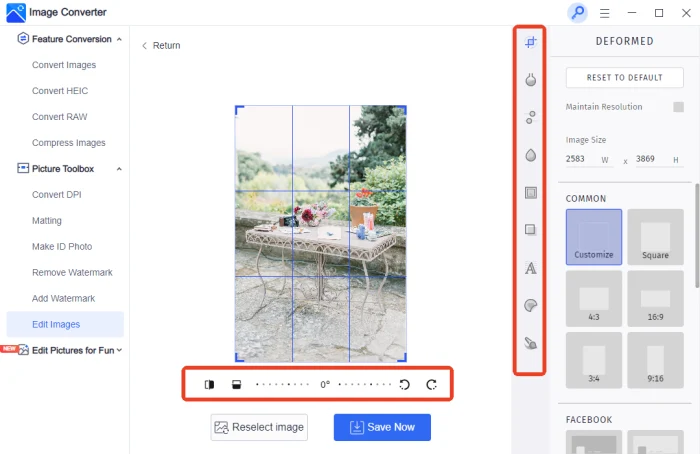Rotate image counterclockwise
This screenshot has width=700, height=454.
tap(405, 384)
